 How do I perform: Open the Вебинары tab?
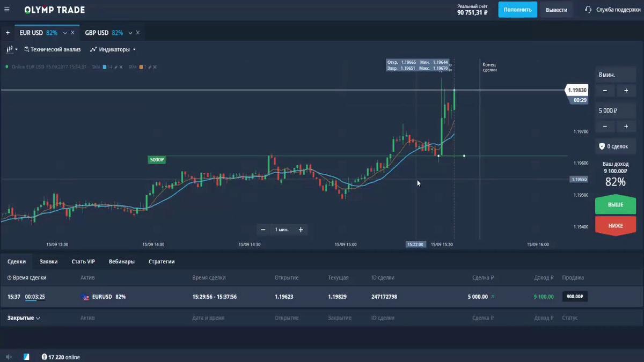point(122,262)
